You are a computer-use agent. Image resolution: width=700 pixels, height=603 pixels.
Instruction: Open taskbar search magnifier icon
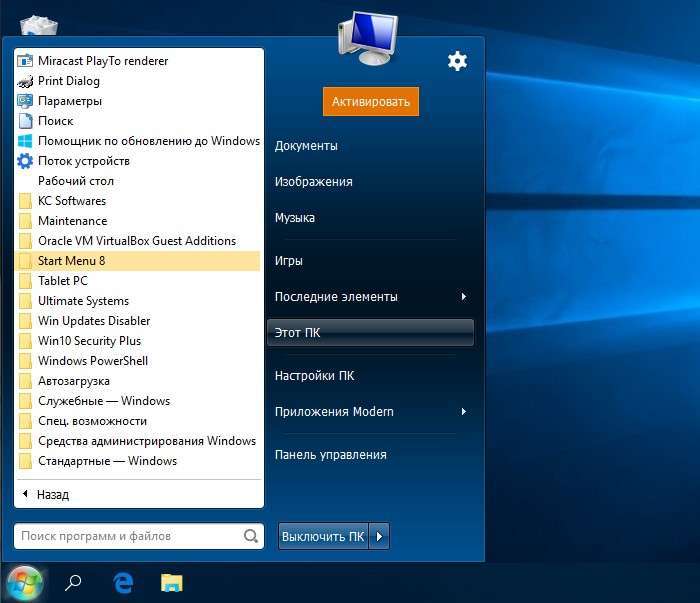pos(73,583)
